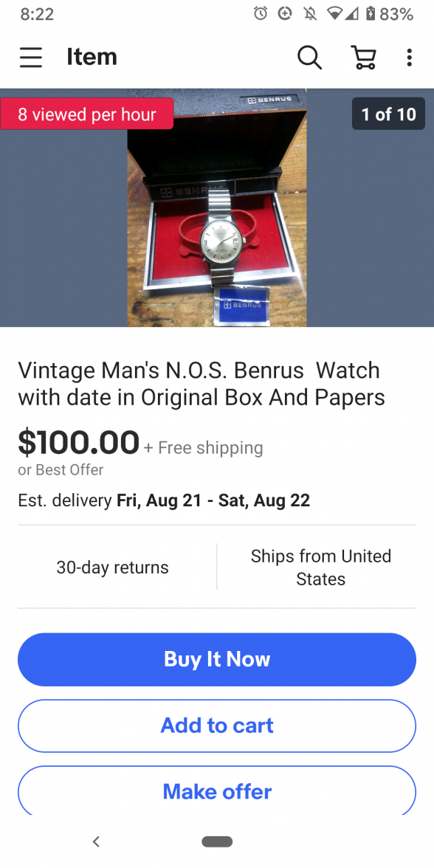Open the three-dot overflow menu
This screenshot has width=434, height=868.
point(409,57)
